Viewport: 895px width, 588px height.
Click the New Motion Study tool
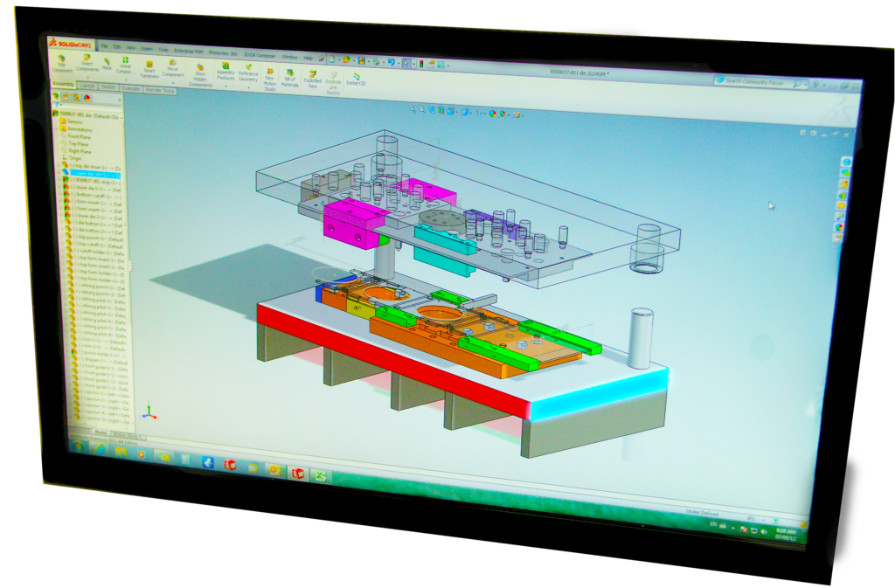269,80
